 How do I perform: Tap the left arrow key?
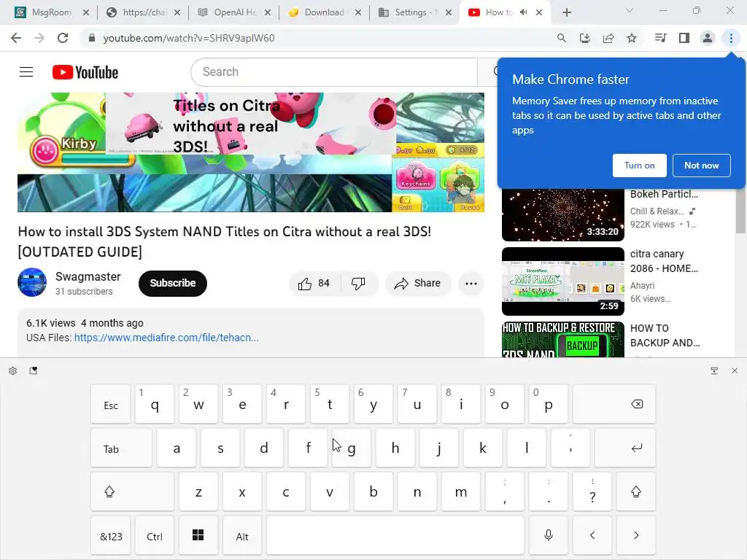tap(592, 536)
